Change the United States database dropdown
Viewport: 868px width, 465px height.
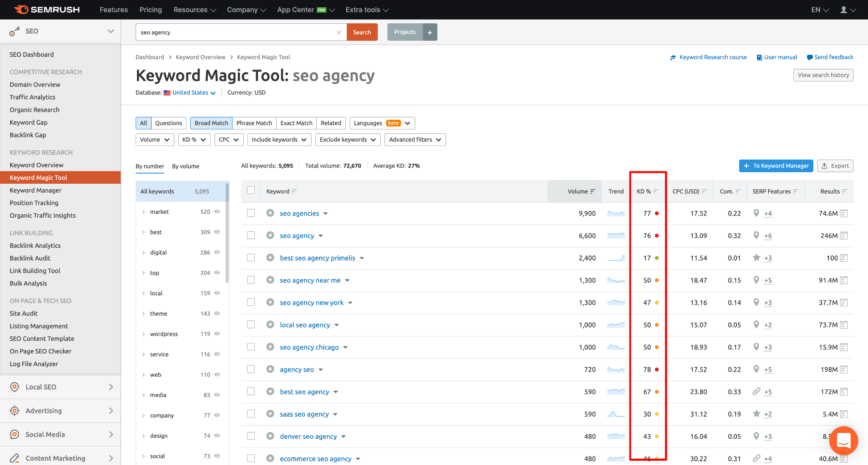[x=194, y=92]
